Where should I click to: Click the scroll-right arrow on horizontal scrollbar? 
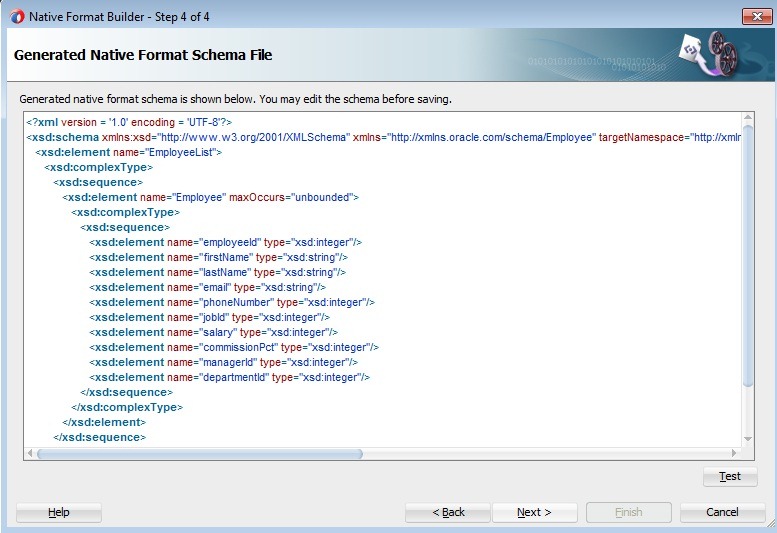pyautogui.click(x=735, y=454)
